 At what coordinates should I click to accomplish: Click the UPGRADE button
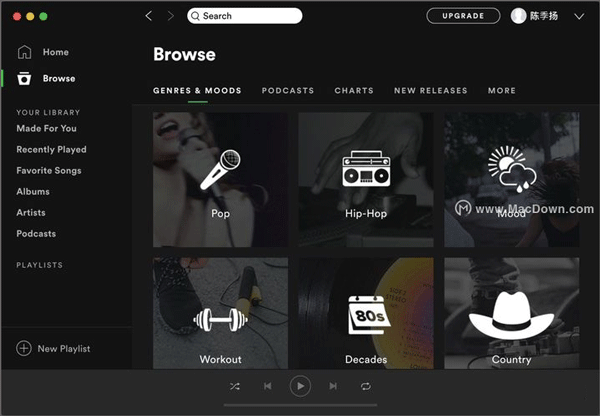464,16
